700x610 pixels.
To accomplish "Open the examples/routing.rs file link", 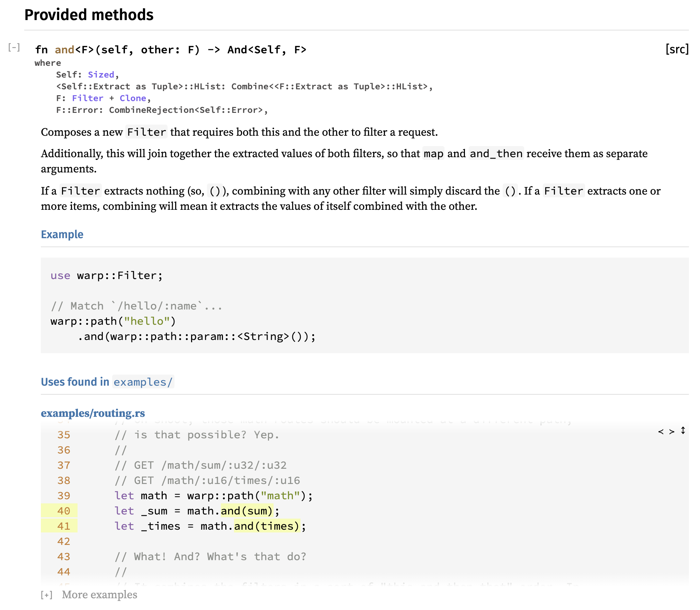I will [x=93, y=413].
